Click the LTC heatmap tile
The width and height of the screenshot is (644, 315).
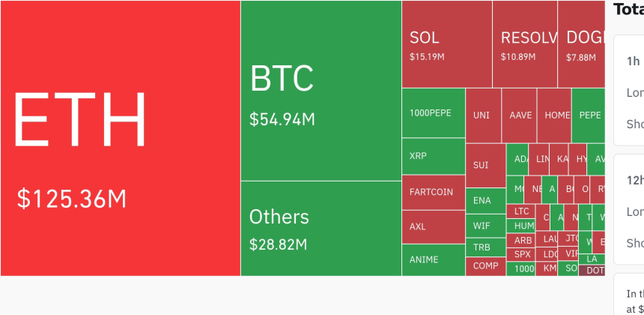tap(520, 211)
